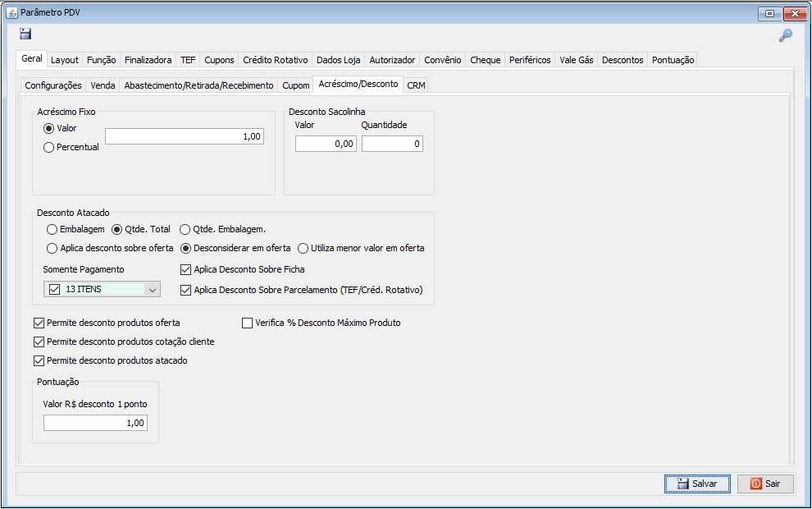This screenshot has width=812, height=509.
Task: Uncheck Aplica Desconto Sobre Ficha
Action: coord(185,269)
